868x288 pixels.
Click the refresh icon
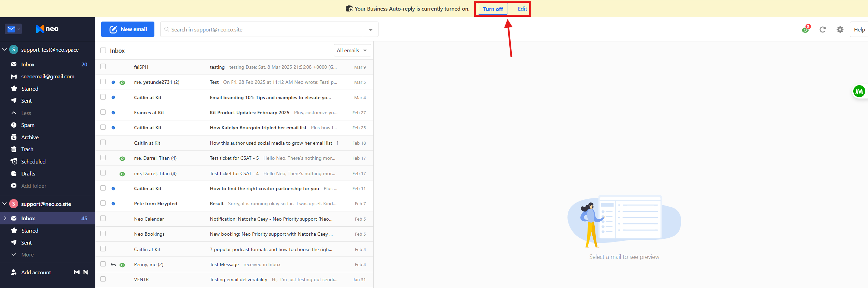click(823, 30)
